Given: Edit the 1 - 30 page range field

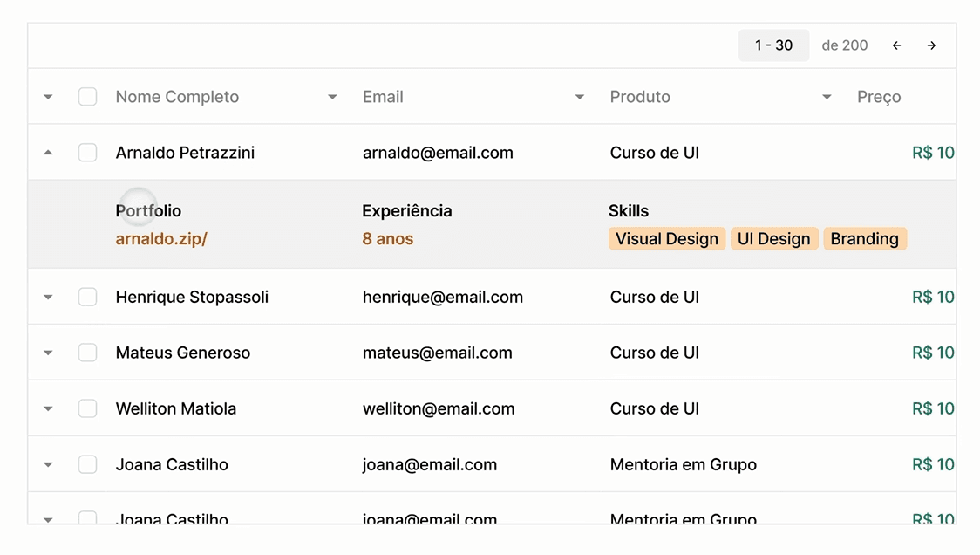Looking at the screenshot, I should 773,45.
